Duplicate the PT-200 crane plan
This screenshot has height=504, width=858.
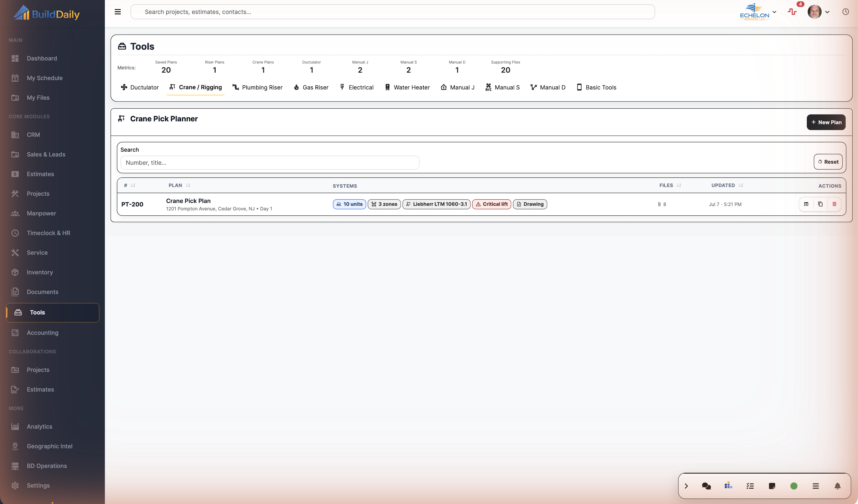pyautogui.click(x=820, y=204)
